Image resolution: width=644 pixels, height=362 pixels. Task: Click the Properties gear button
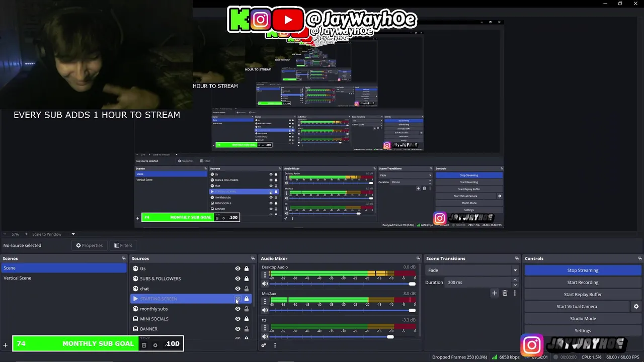coord(89,245)
